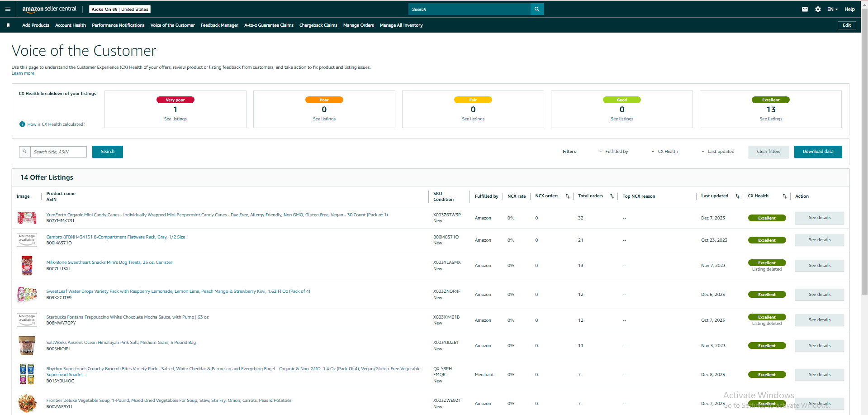
Task: Expand the Last updated filter dropdown
Action: point(718,152)
